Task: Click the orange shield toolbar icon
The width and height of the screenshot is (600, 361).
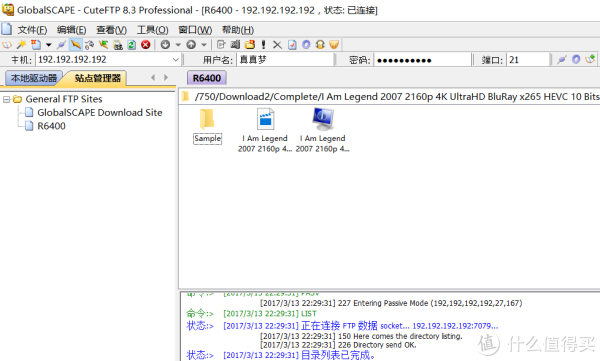Action: pyautogui.click(x=334, y=45)
